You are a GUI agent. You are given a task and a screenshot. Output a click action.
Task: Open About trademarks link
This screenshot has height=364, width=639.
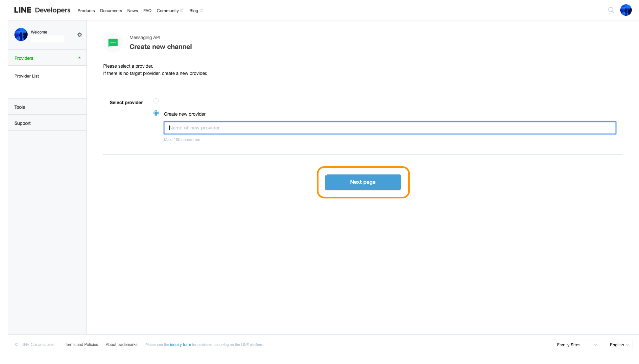point(122,345)
